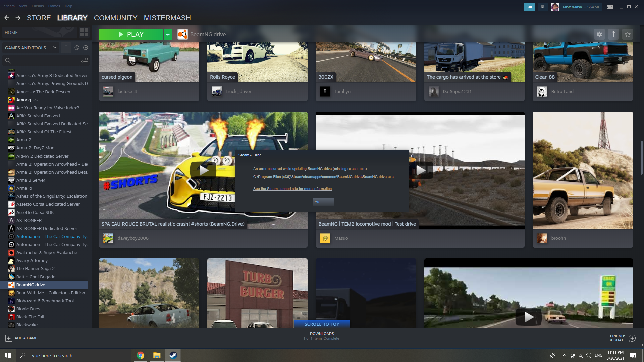Open daveyboy2006 user profile
This screenshot has height=362, width=644.
133,238
